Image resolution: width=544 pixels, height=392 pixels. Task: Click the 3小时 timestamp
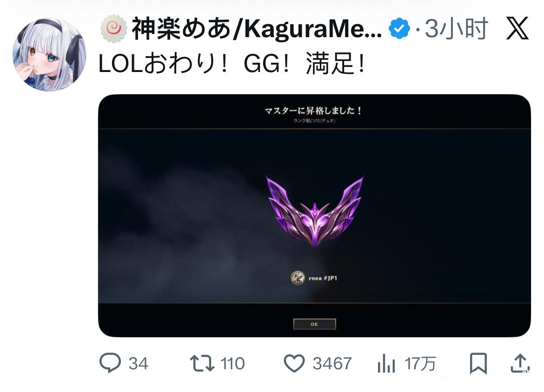click(457, 28)
